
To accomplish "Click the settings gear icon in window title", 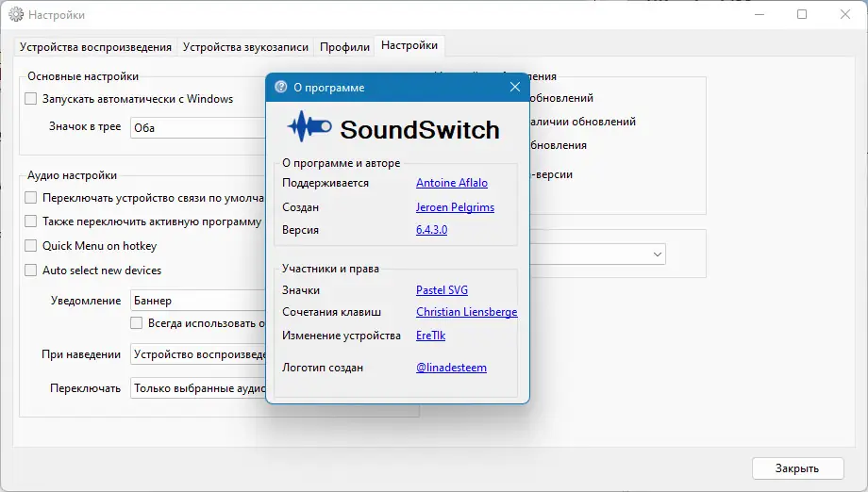I will click(x=16, y=14).
